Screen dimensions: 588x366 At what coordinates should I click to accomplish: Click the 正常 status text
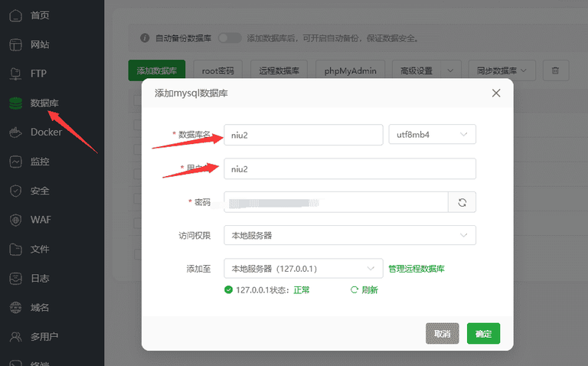(302, 290)
